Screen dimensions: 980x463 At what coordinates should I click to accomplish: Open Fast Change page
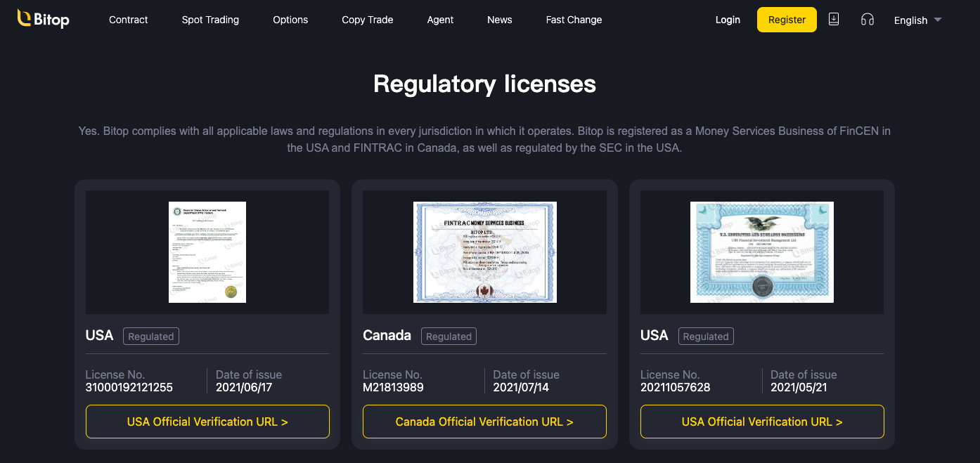(x=574, y=20)
